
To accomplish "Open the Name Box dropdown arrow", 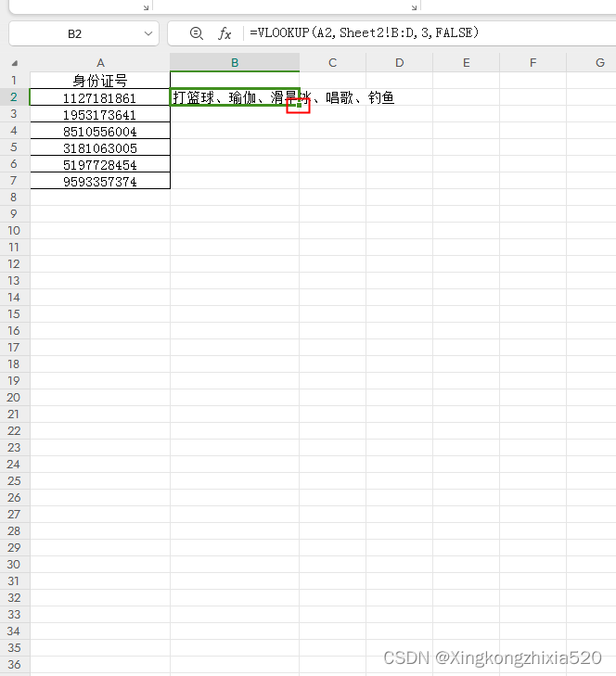I will (x=148, y=33).
